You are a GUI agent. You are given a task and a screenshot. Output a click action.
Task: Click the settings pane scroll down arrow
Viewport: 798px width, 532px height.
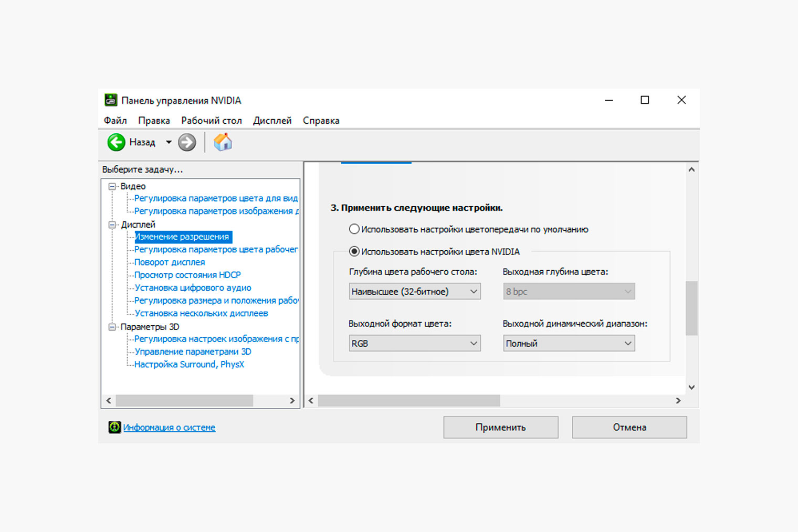point(691,387)
